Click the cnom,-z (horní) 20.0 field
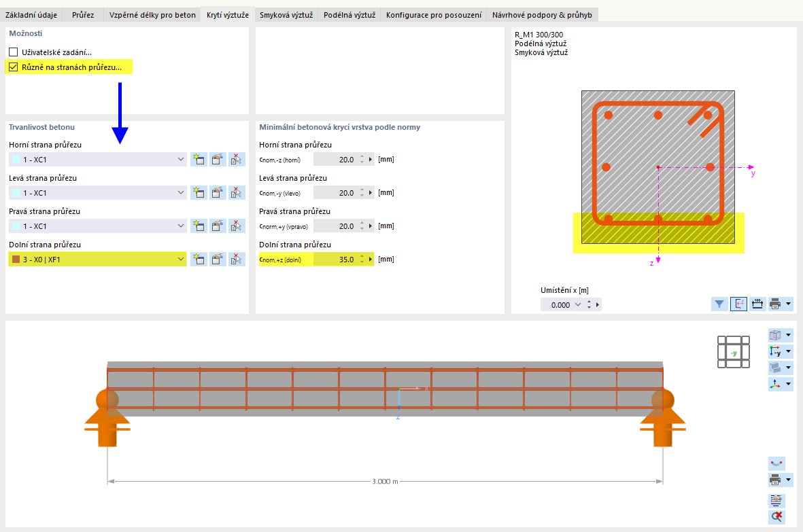This screenshot has width=803, height=532. coord(335,160)
